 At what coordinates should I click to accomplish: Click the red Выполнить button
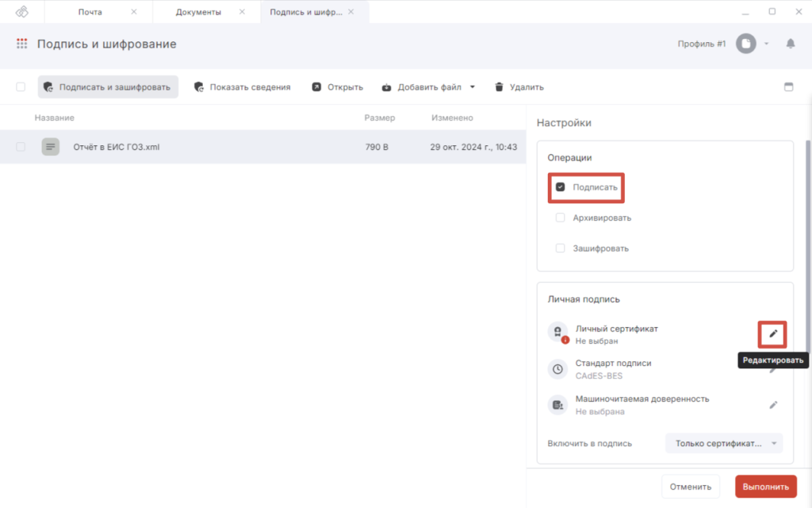pos(766,487)
